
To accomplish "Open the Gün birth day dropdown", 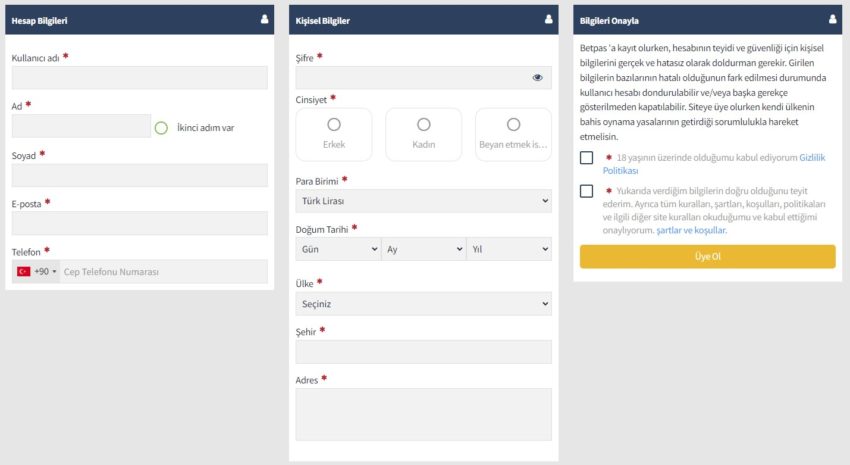I will coord(337,249).
